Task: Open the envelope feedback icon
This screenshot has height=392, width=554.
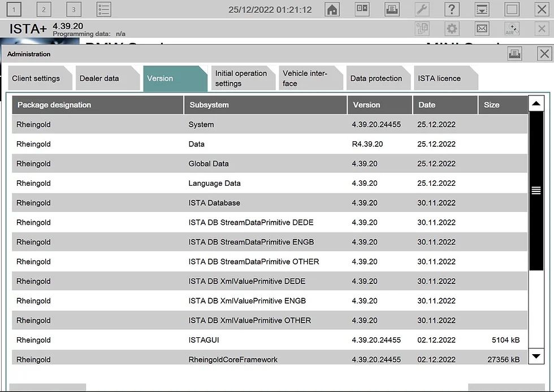Action: [x=482, y=29]
